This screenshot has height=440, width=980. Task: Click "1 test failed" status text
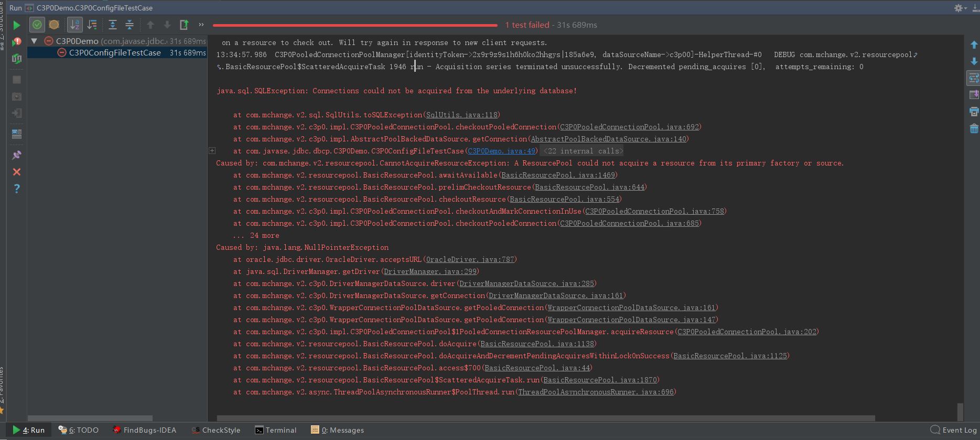click(x=527, y=25)
